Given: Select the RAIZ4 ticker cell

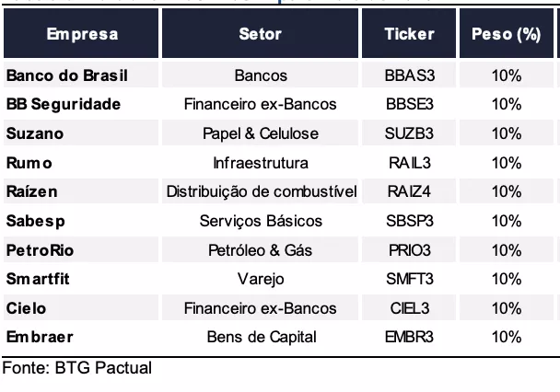Looking at the screenshot, I should pos(409,191).
